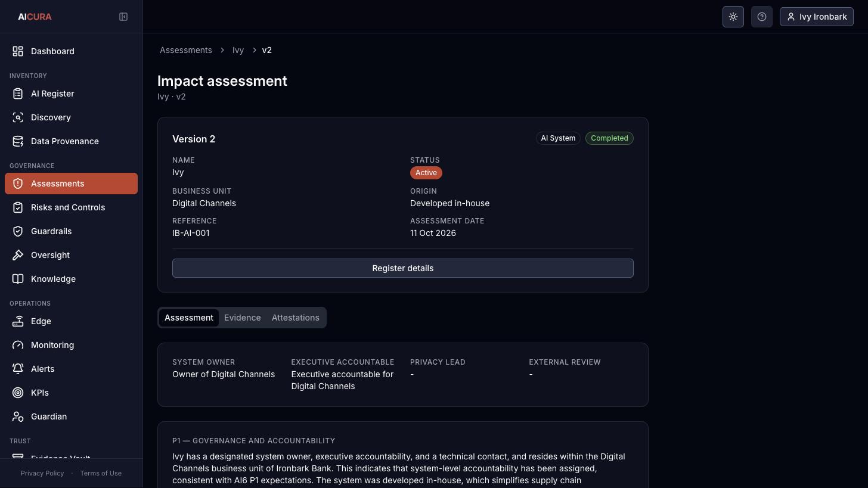Open Terms of Use link
Image resolution: width=868 pixels, height=488 pixels.
(101, 473)
